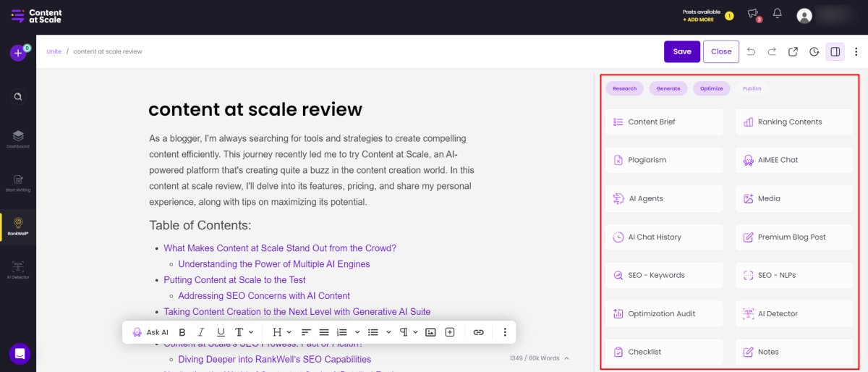Open the top-right three-dot menu
Viewport: 868px width, 372px height.
click(856, 51)
